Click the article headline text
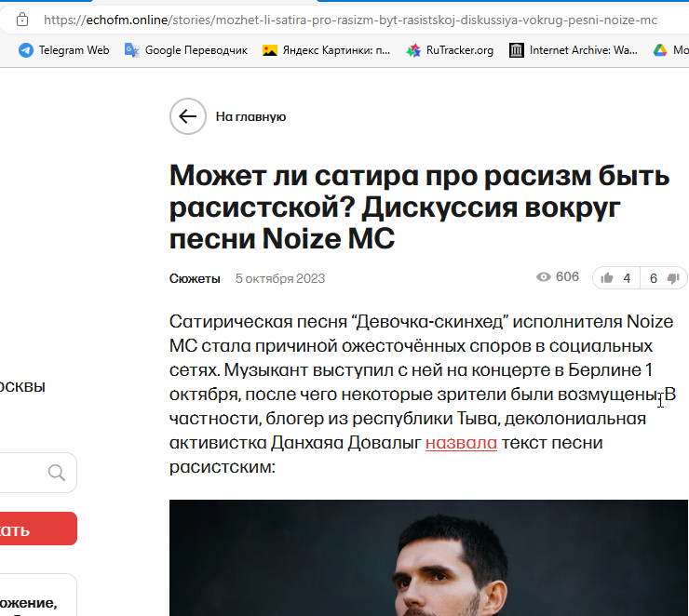 pos(419,207)
